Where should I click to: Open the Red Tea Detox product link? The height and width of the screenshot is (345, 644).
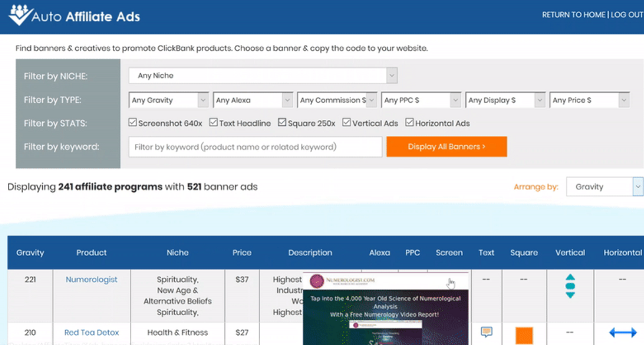(x=91, y=332)
